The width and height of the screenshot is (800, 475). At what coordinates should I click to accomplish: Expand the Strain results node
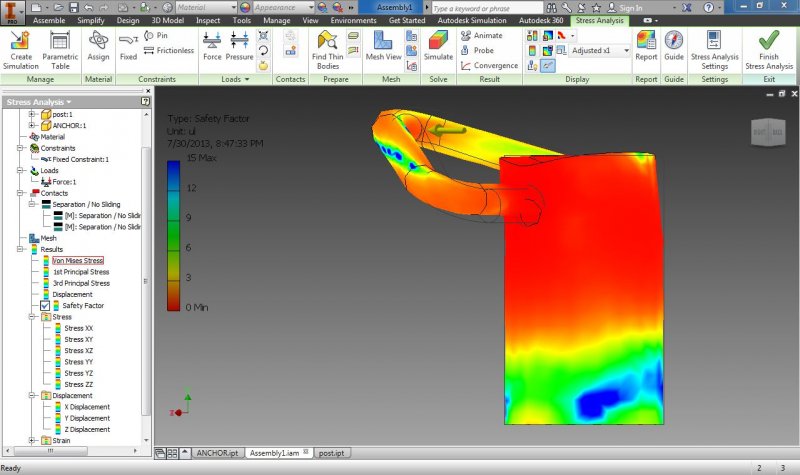[x=31, y=440]
